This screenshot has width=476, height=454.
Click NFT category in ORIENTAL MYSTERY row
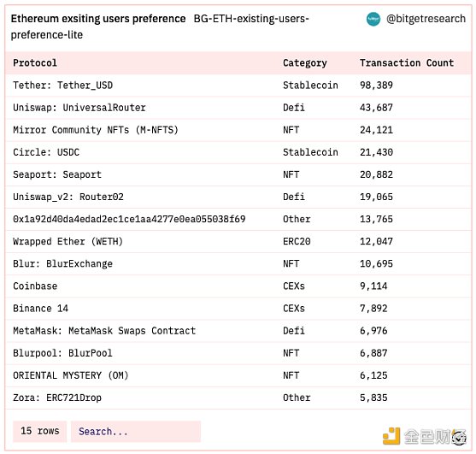(291, 375)
